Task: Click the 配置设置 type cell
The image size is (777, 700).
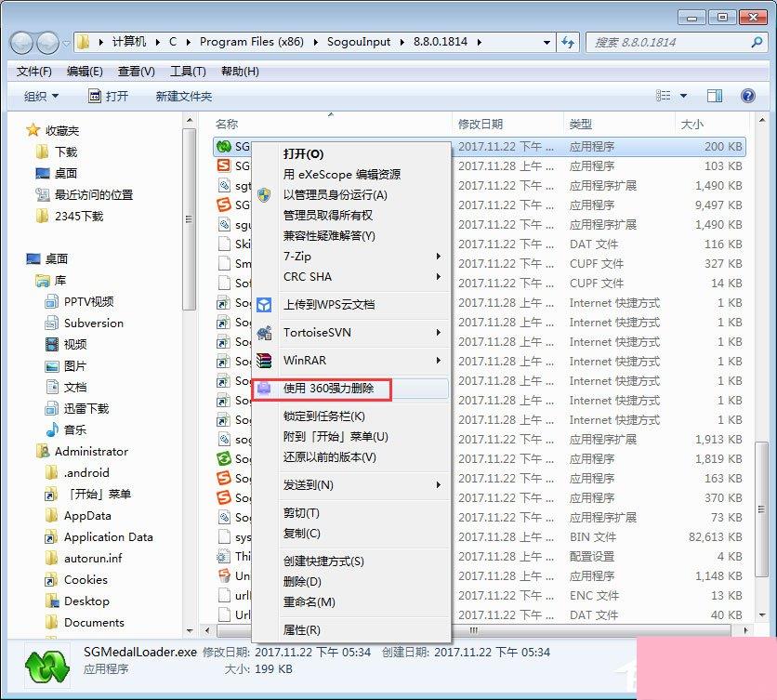Action: [x=592, y=556]
